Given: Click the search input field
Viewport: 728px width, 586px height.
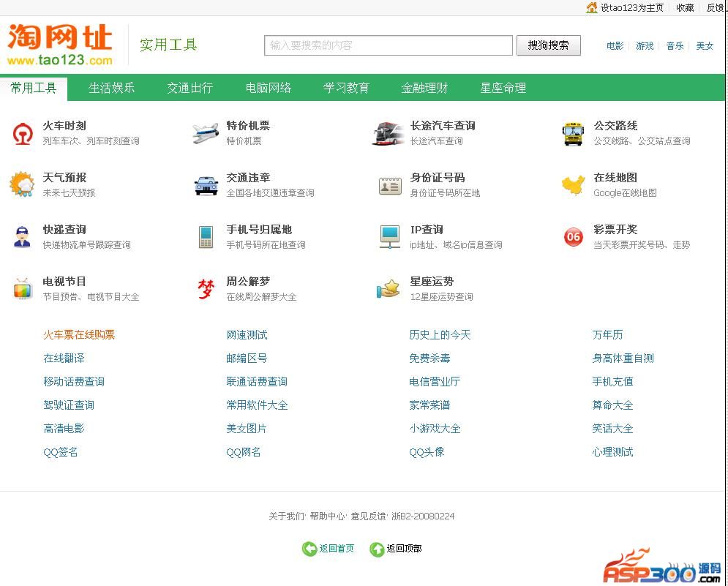Looking at the screenshot, I should click(x=388, y=45).
